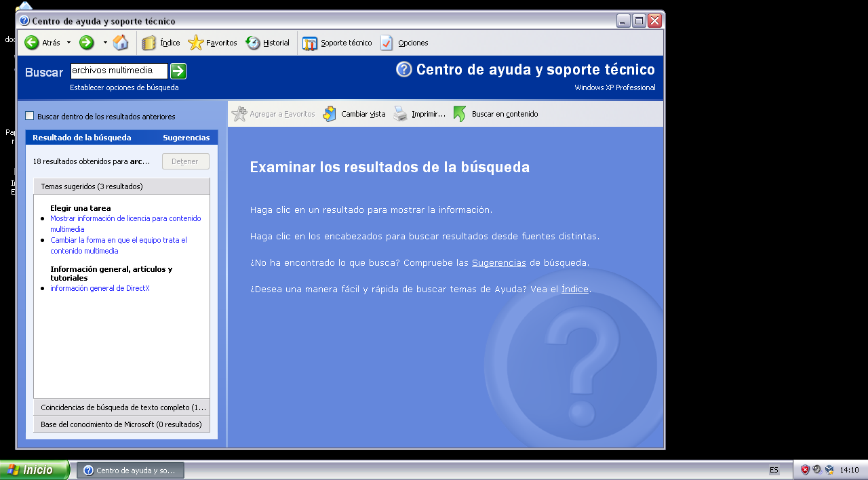Click the Soporte técnico toolbar icon
This screenshot has height=480, width=868.
pos(310,43)
